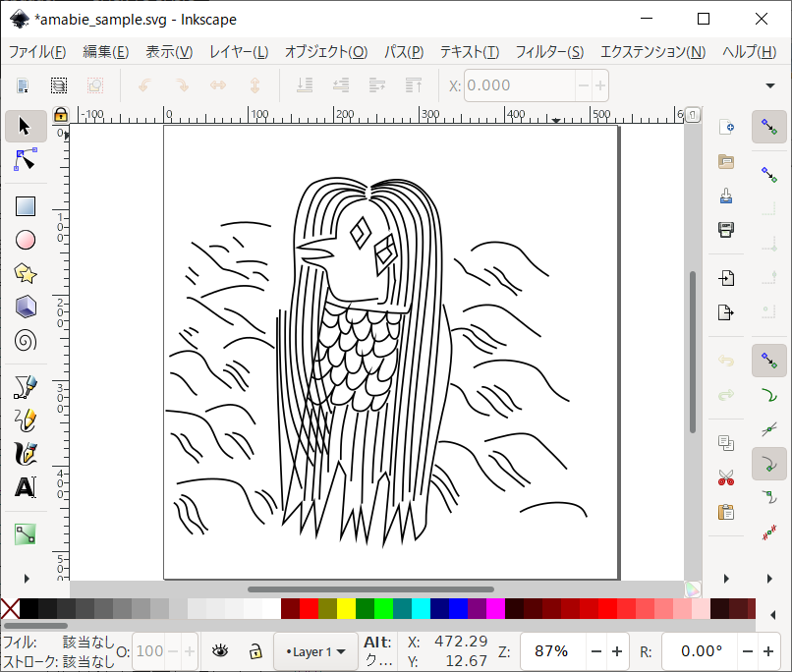Open the テキスト(T) menu
The height and width of the screenshot is (672, 792).
tap(470, 51)
